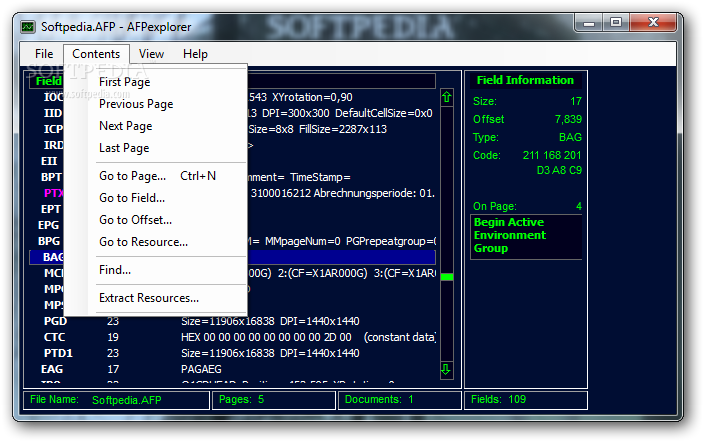704x442 pixels.
Task: Minimize the AFPexplorer window
Action: tap(589, 22)
